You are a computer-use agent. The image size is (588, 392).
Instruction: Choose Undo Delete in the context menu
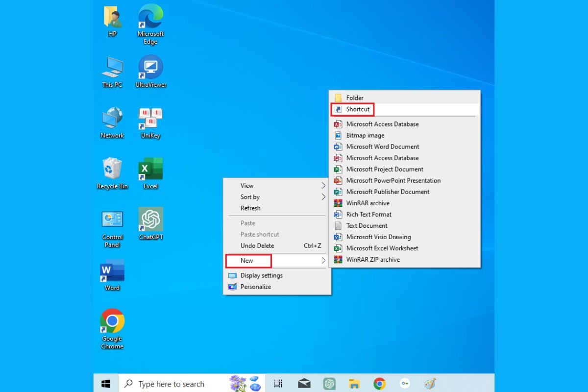click(x=277, y=245)
